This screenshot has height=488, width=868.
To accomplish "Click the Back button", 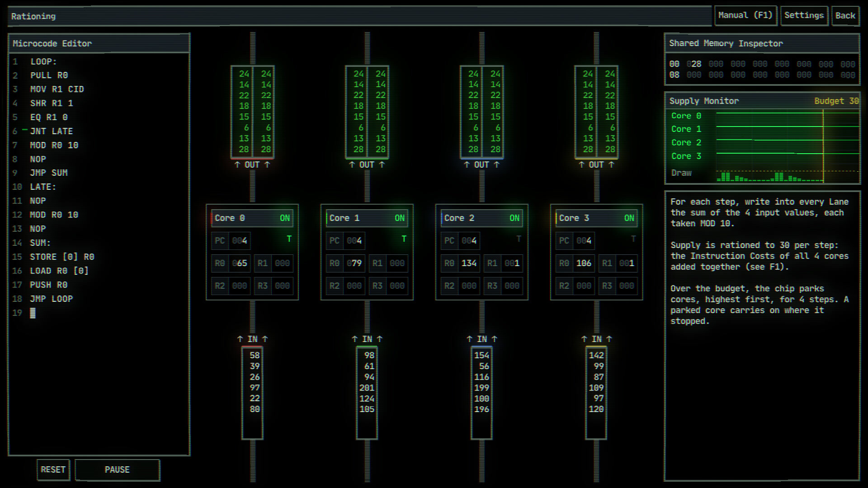I will coord(845,16).
